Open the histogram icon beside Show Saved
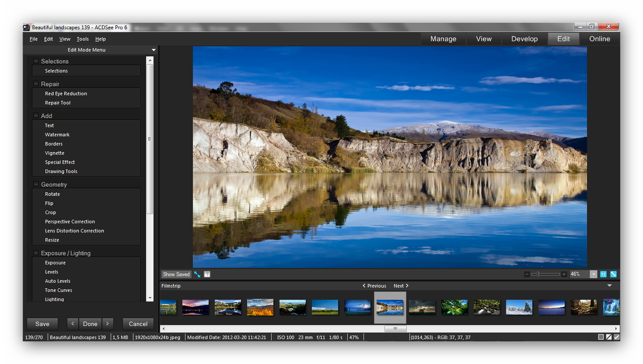 tap(207, 275)
